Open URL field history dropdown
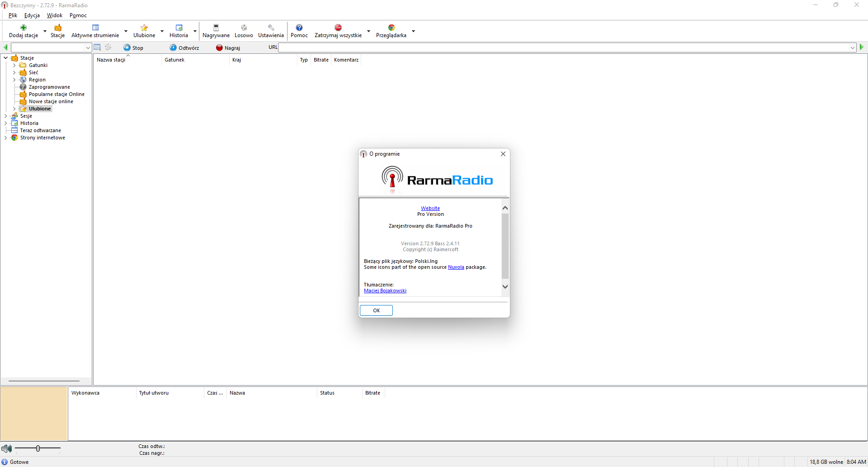This screenshot has height=467, width=868. tap(853, 48)
